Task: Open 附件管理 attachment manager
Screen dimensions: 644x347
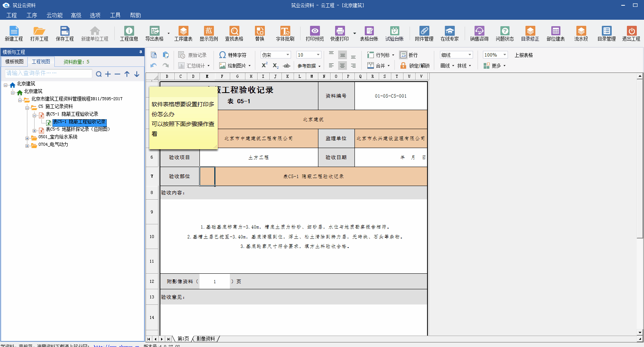Action: click(x=424, y=33)
